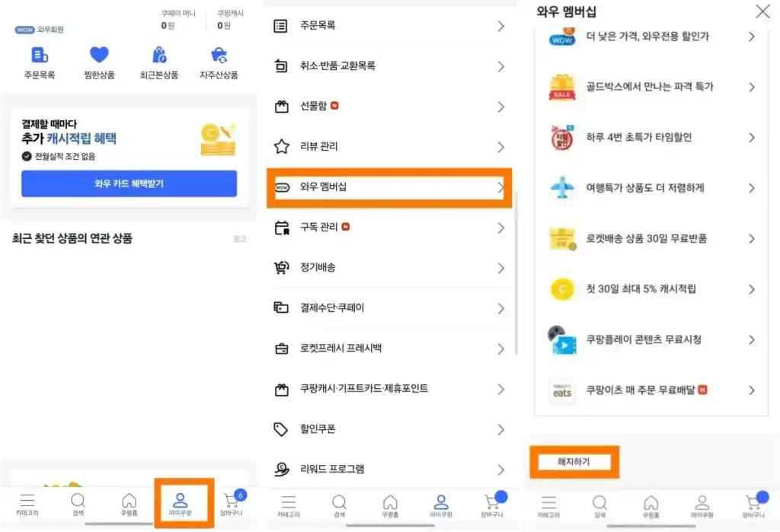This screenshot has height=532, width=780.
Task: Click scrollbar in middle menu screen
Action: click(516, 272)
